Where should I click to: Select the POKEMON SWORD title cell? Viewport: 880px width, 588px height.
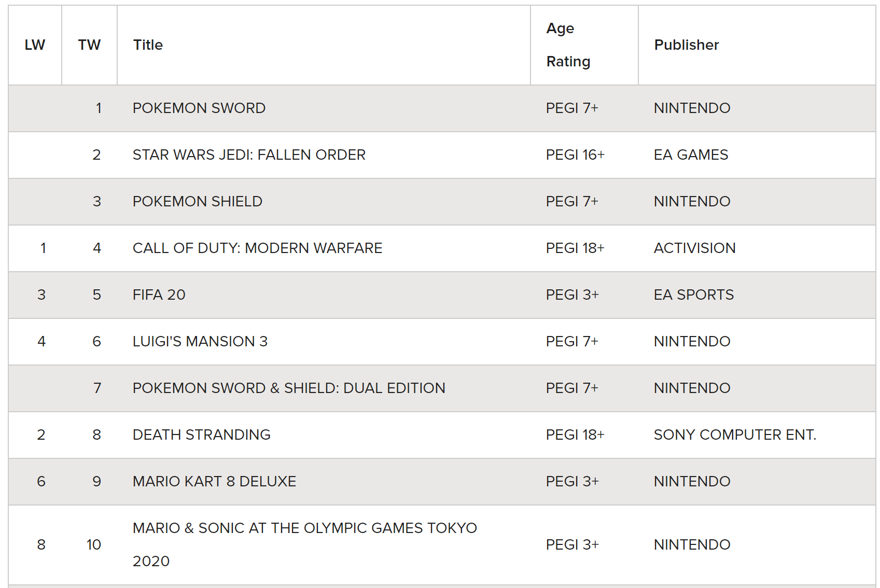pyautogui.click(x=199, y=108)
